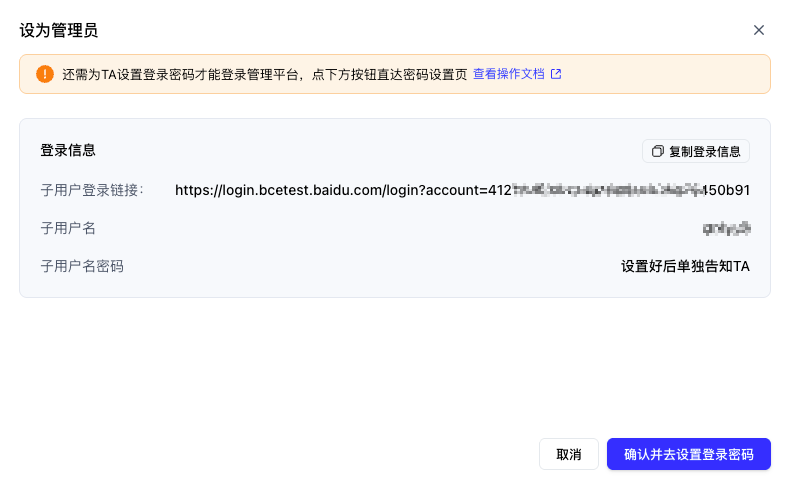The image size is (791, 491).
Task: Click the 设为管理员 dialog title
Action: click(59, 30)
